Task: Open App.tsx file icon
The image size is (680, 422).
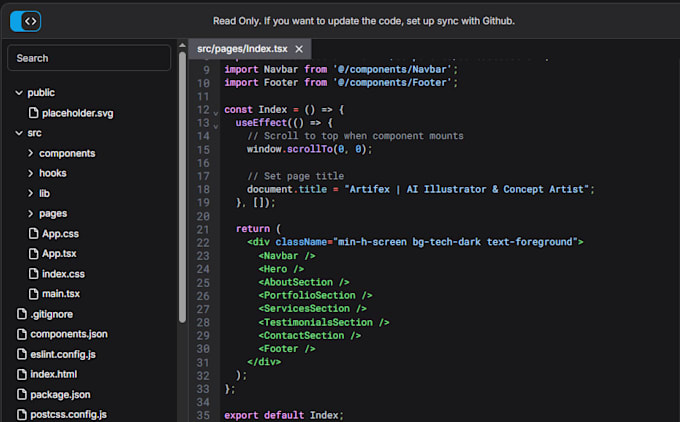Action: 32,254
